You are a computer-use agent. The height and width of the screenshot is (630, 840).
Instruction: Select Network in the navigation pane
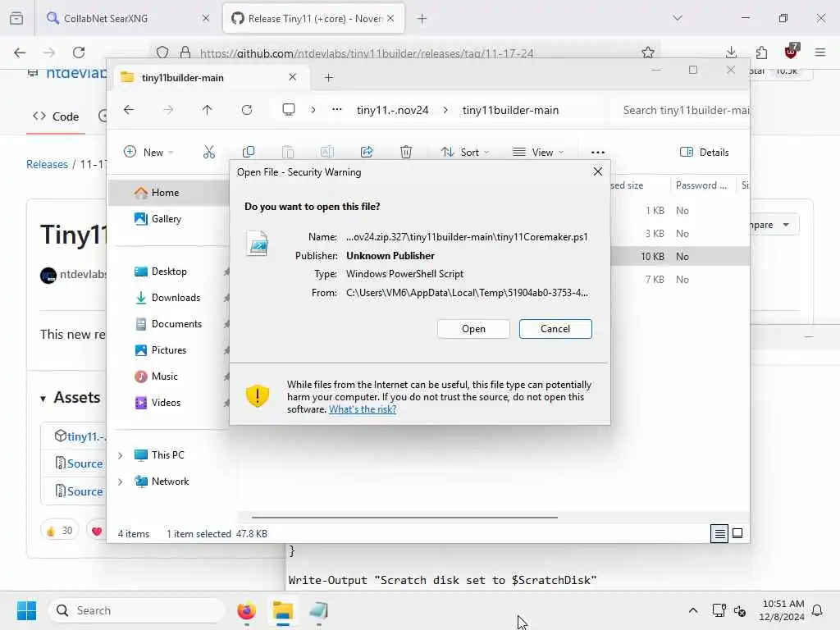pos(170,481)
